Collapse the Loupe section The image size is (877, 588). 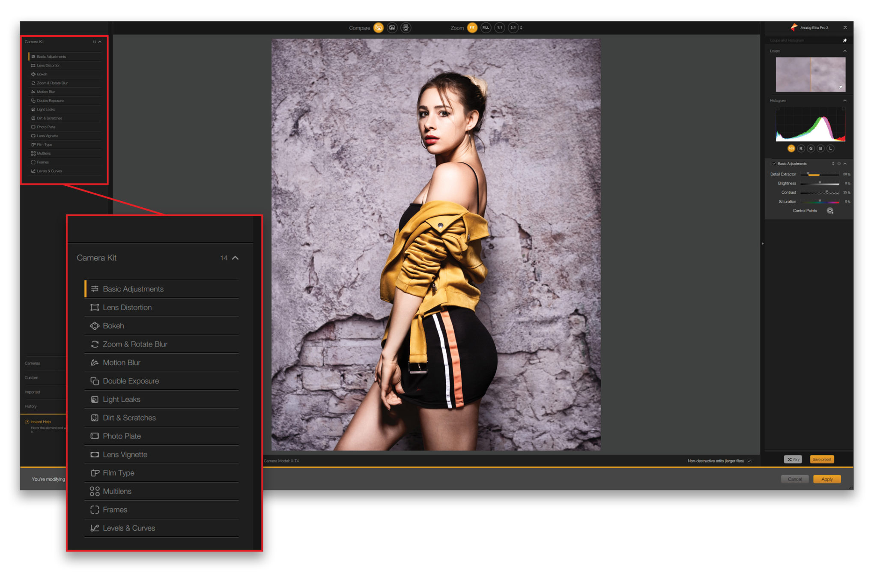point(844,51)
